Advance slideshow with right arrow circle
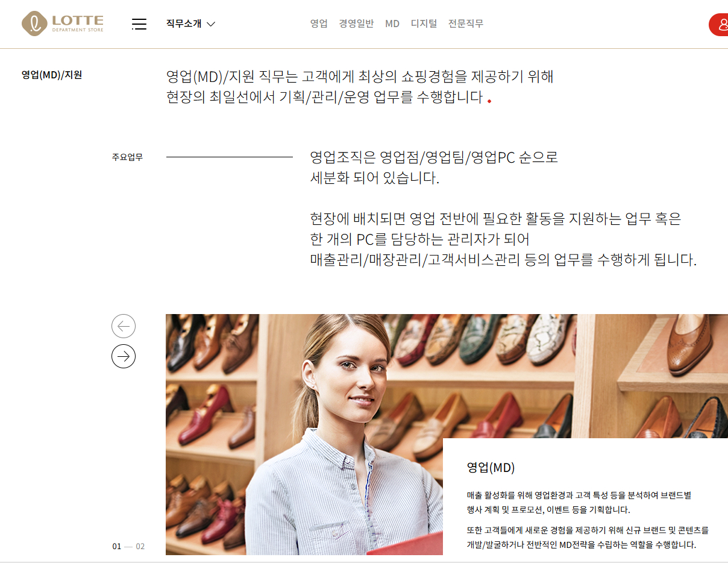 click(124, 356)
